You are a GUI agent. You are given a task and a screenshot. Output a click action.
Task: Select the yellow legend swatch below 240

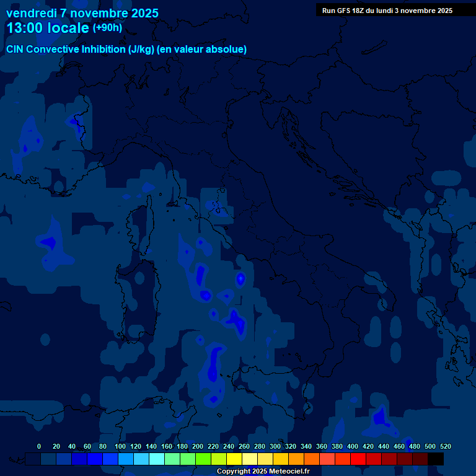pos(234,459)
